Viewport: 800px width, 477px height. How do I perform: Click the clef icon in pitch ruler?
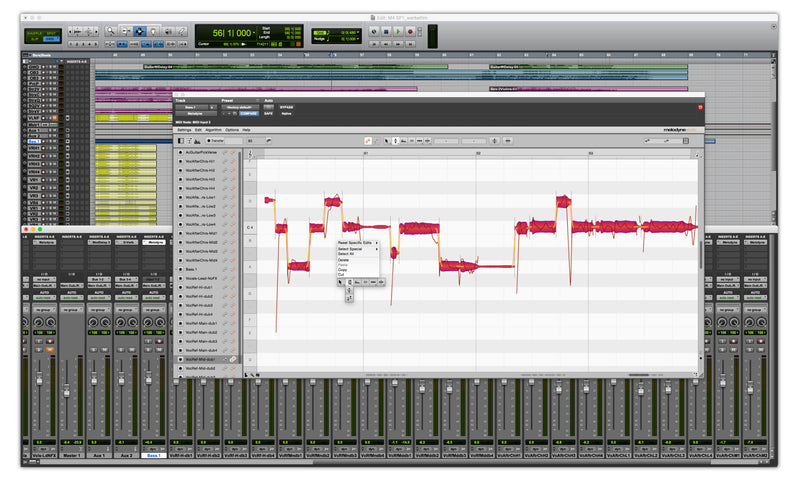[250, 154]
